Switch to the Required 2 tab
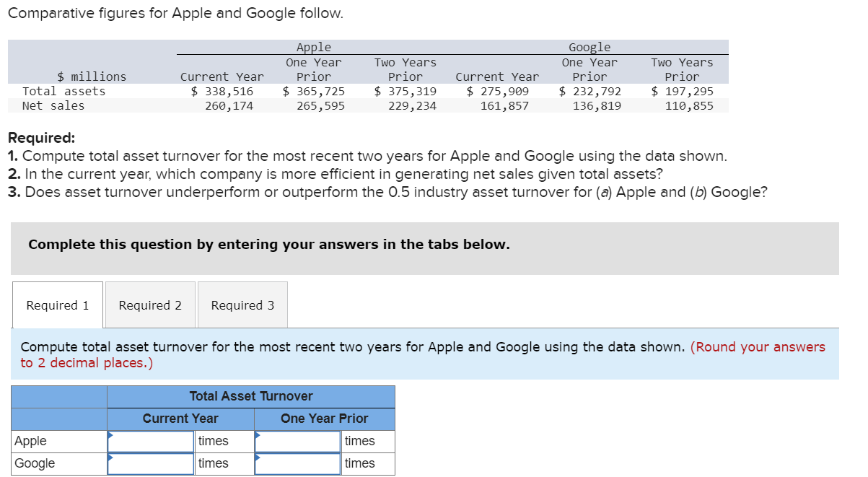Image resolution: width=868 pixels, height=477 pixels. (x=149, y=305)
